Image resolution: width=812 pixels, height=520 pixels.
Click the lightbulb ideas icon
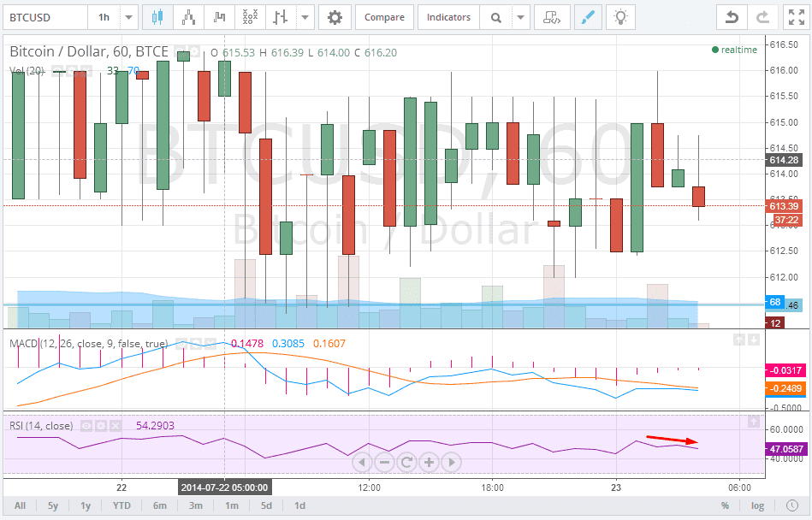click(620, 17)
